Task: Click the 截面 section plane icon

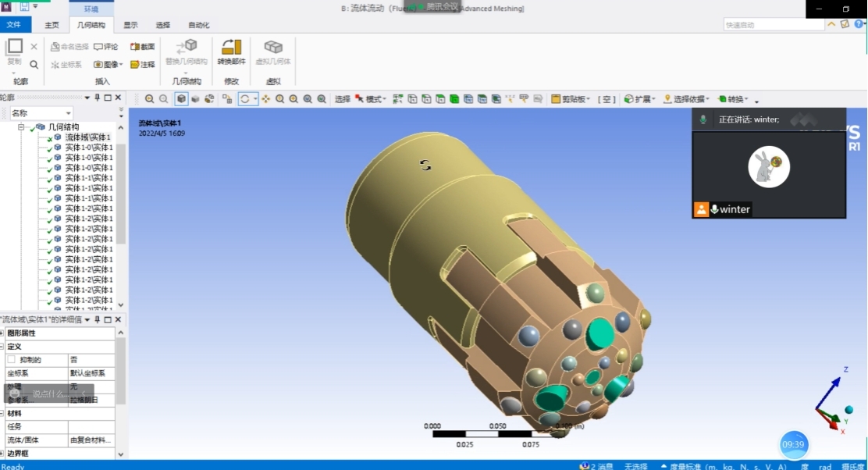Action: point(142,47)
